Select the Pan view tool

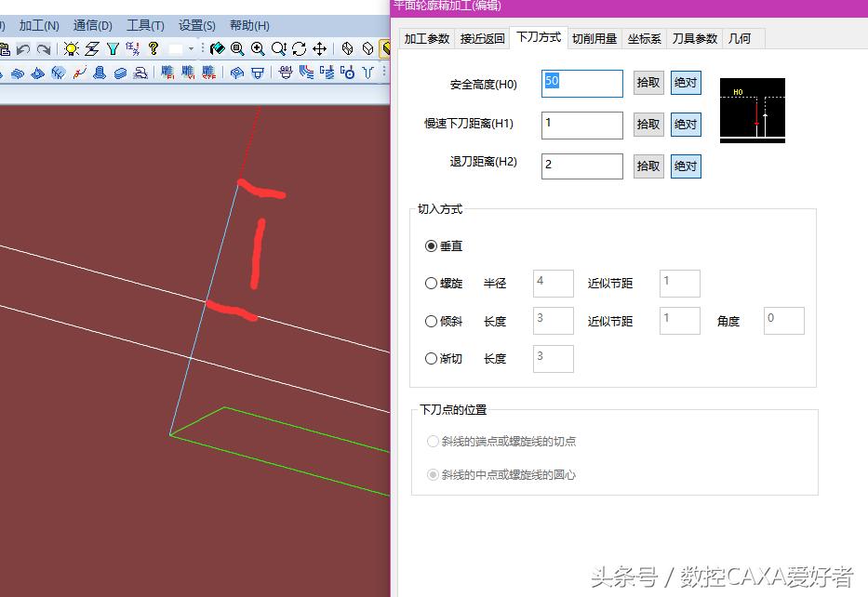pyautogui.click(x=320, y=48)
